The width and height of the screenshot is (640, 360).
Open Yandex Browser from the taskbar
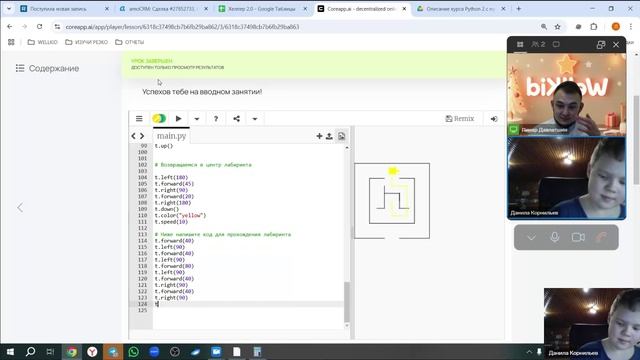pos(92,351)
